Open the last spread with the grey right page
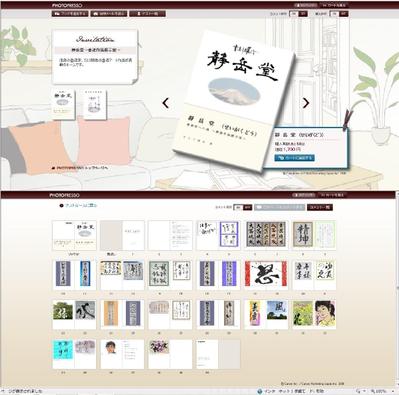 pos(218,354)
